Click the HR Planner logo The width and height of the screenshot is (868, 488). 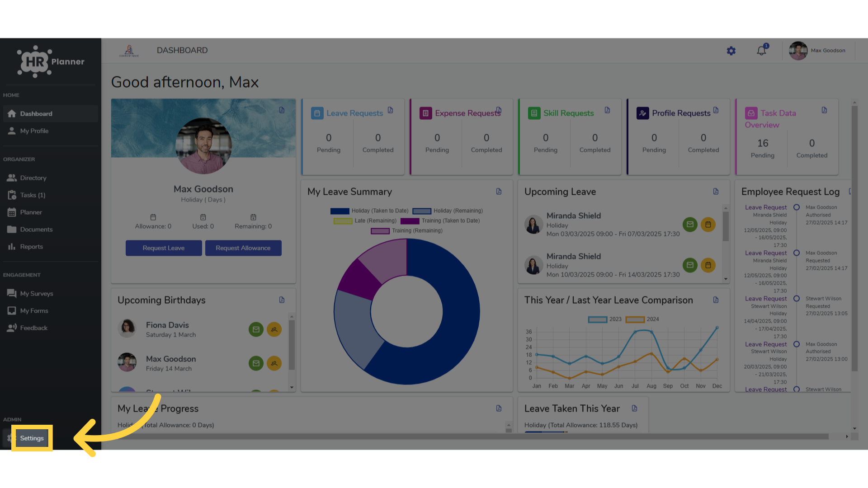click(x=51, y=61)
